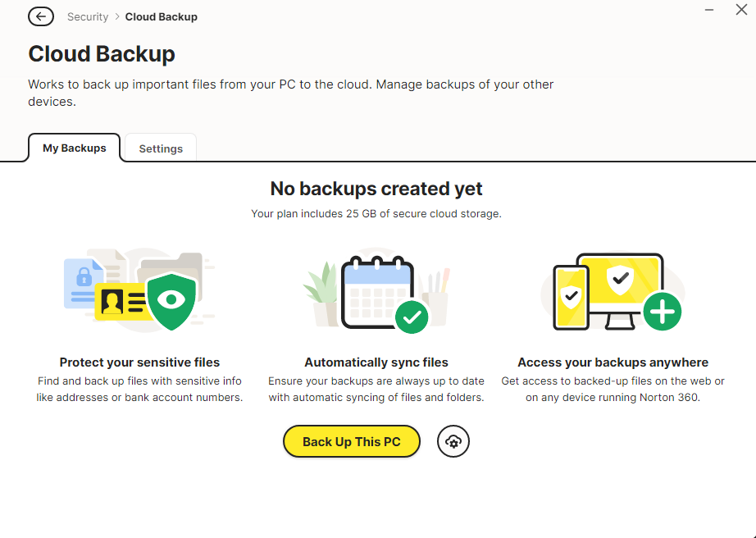Open the Settings tab
756x538 pixels.
[x=161, y=148]
